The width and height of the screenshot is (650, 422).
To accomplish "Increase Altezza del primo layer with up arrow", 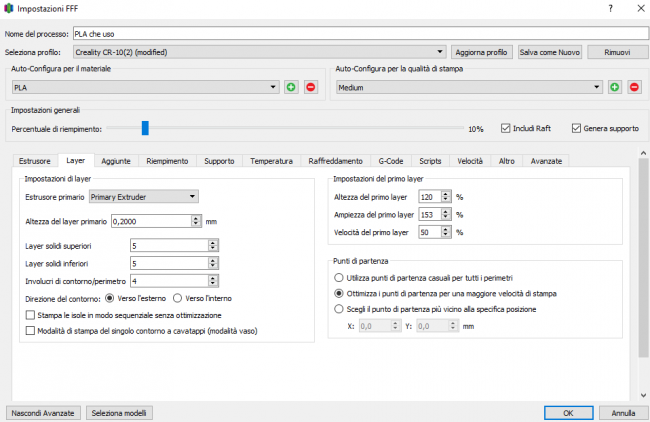I will pyautogui.click(x=446, y=194).
